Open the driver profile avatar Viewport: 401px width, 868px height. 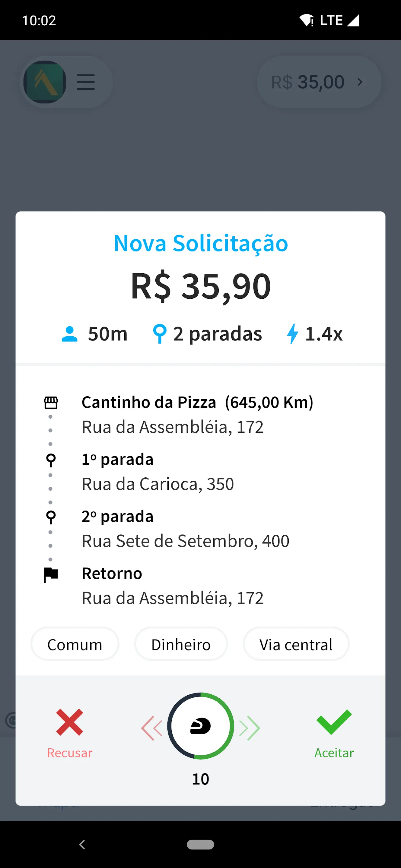(45, 82)
